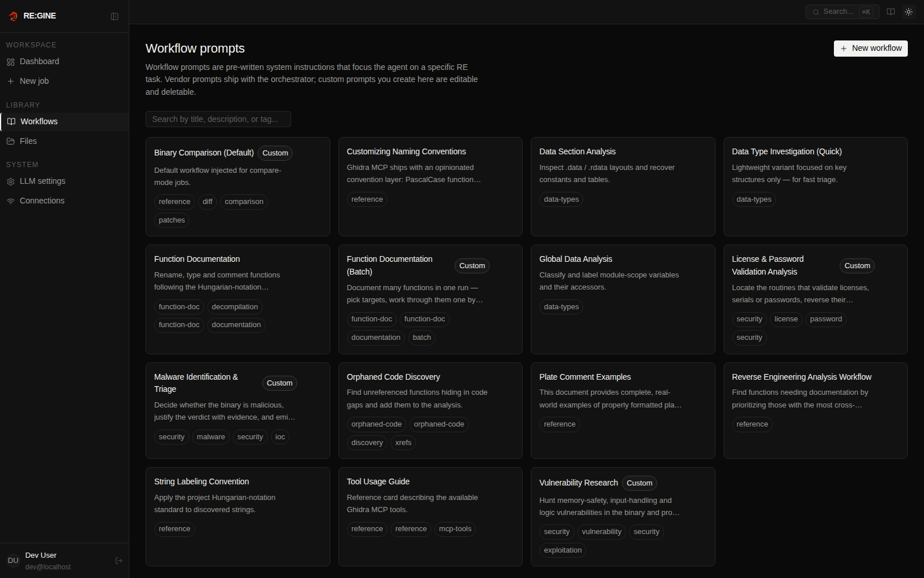Click the password tag
Image resolution: width=924 pixels, height=578 pixels.
tap(826, 319)
